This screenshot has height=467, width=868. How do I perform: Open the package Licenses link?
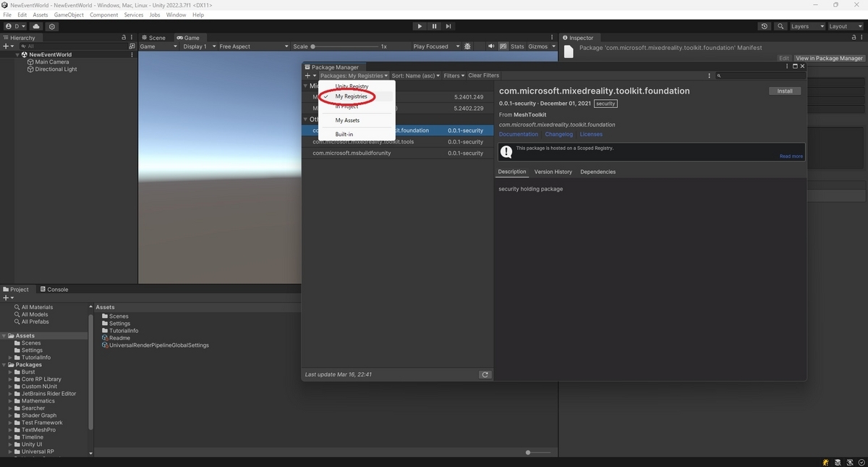[x=591, y=134]
